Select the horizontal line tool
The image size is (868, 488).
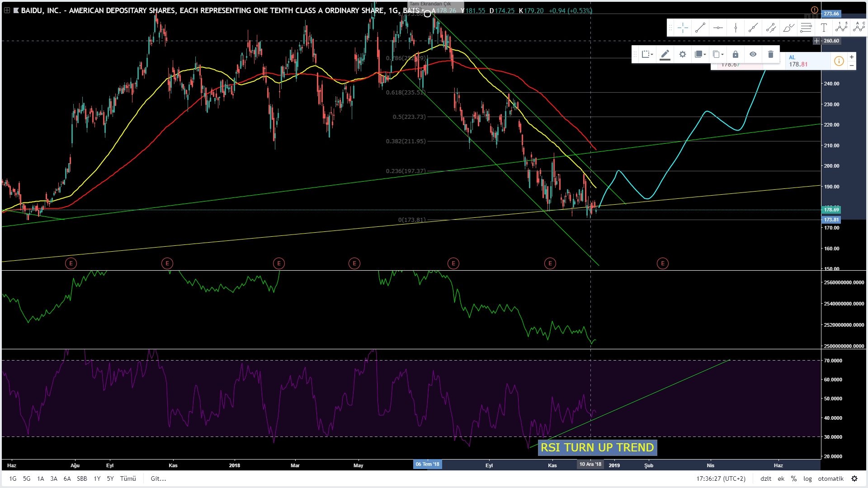[x=718, y=28]
